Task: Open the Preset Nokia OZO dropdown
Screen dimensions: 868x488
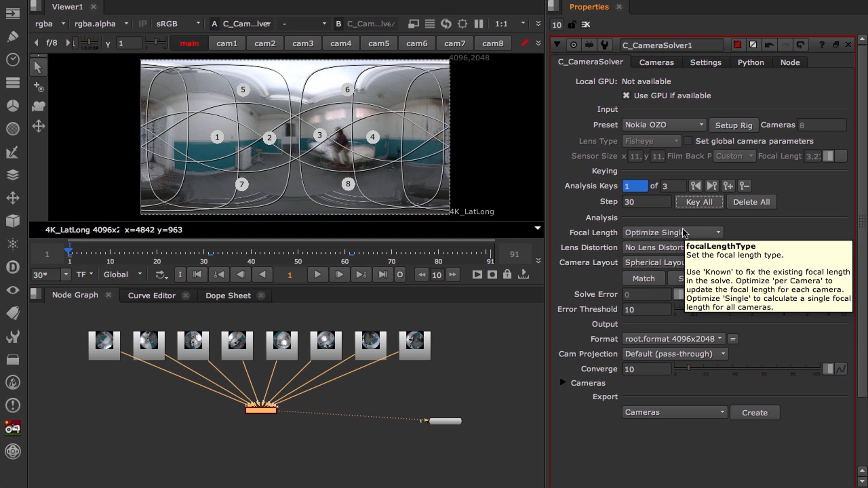Action: point(664,125)
